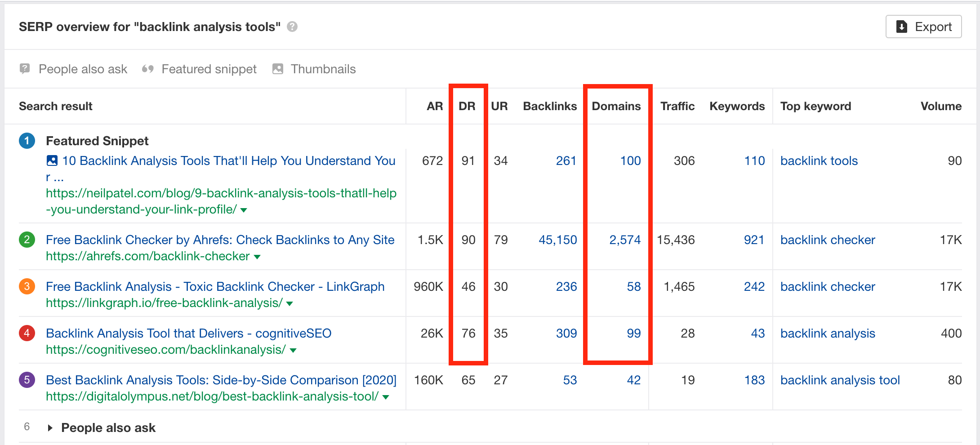Open 45,150 backlinks count for Ahrefs
Screen dimensions: 980x445
557,240
